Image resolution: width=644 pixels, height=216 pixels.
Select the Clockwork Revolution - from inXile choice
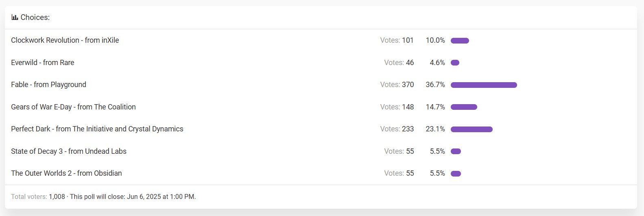tap(65, 40)
